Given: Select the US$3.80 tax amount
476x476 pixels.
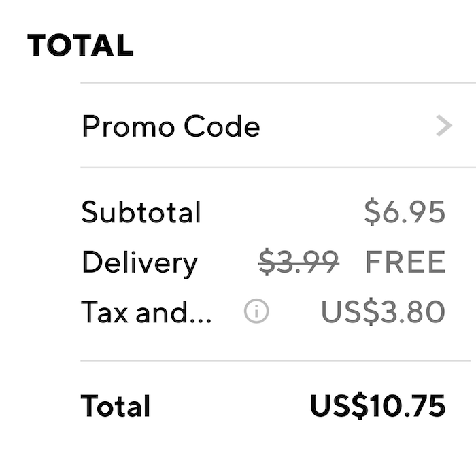Looking at the screenshot, I should pos(383,311).
